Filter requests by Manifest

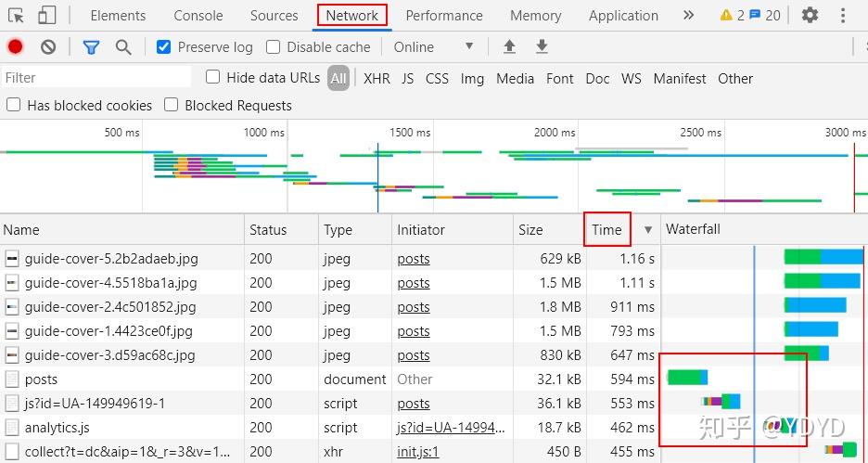[x=680, y=79]
